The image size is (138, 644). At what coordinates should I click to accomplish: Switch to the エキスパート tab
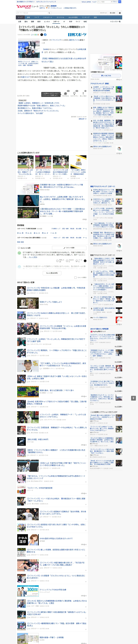[48, 17]
